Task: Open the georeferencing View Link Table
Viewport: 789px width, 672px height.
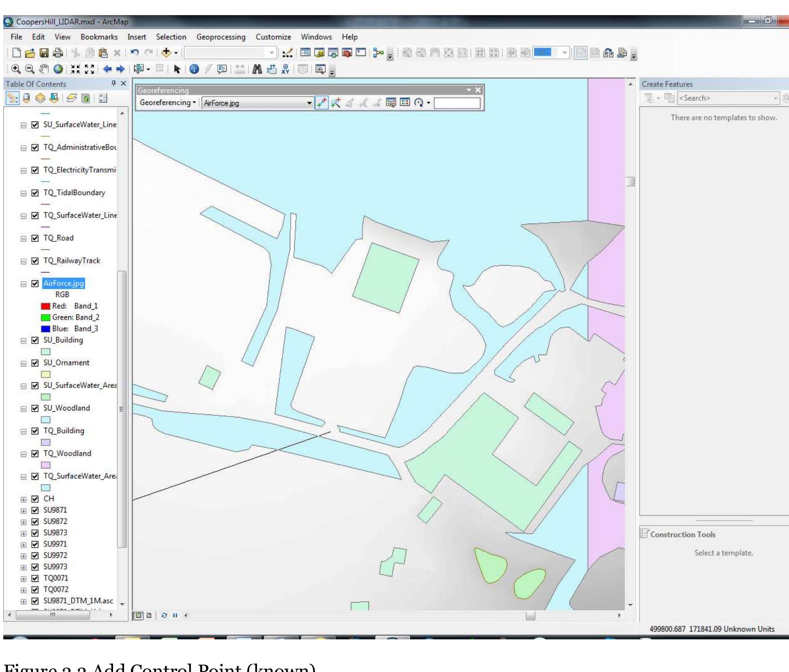Action: (x=405, y=102)
